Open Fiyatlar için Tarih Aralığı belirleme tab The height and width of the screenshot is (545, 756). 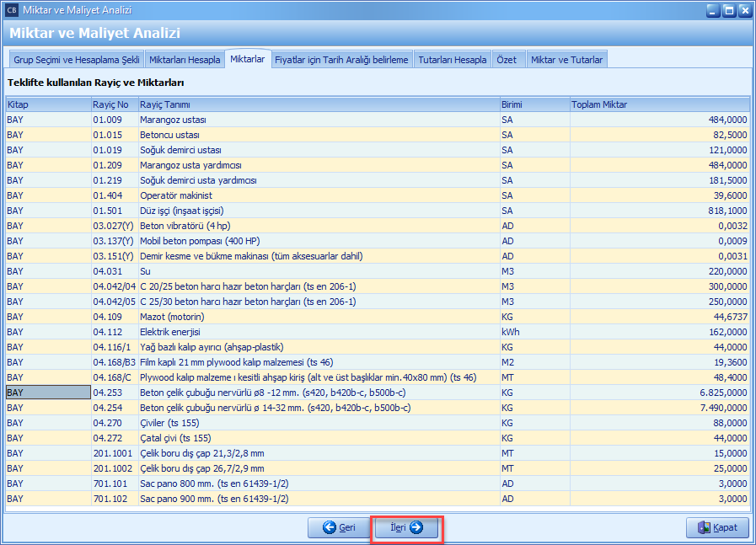pos(341,60)
